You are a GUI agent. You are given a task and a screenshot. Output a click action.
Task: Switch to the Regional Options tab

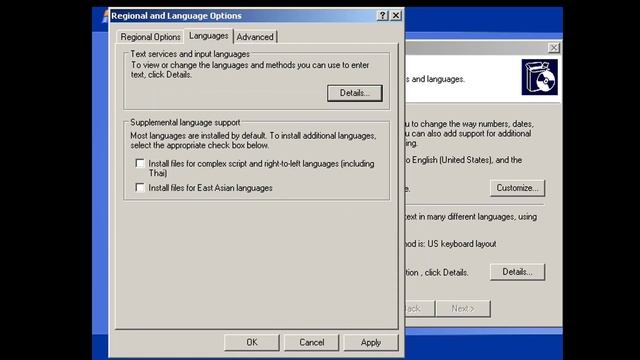(x=150, y=37)
